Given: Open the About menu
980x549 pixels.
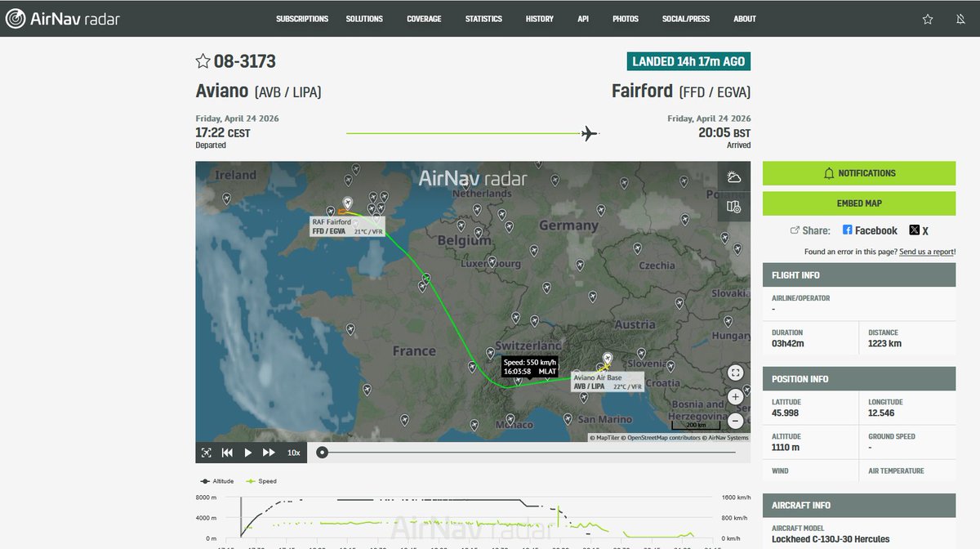Looking at the screenshot, I should pyautogui.click(x=745, y=19).
